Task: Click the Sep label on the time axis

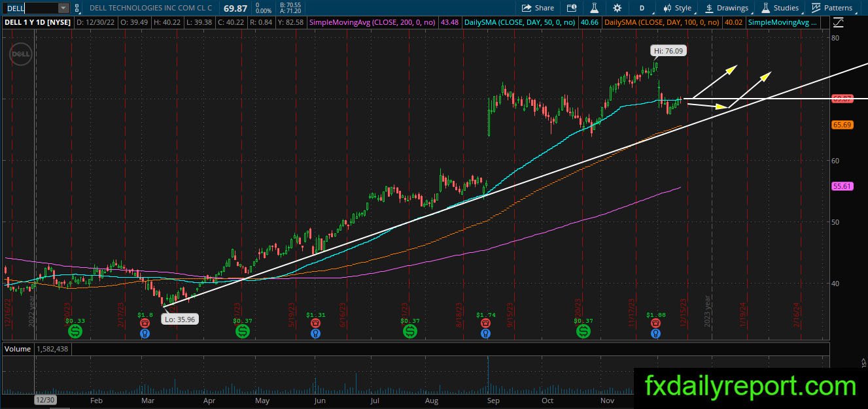Action: point(493,401)
